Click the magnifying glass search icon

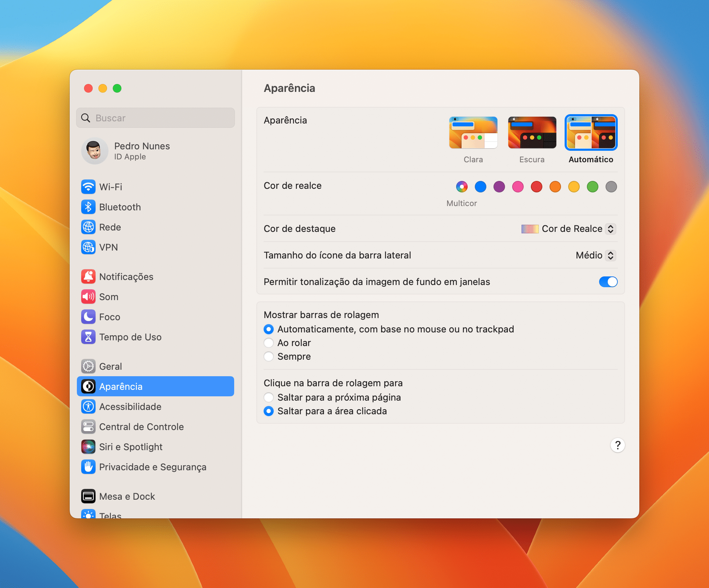tap(85, 118)
